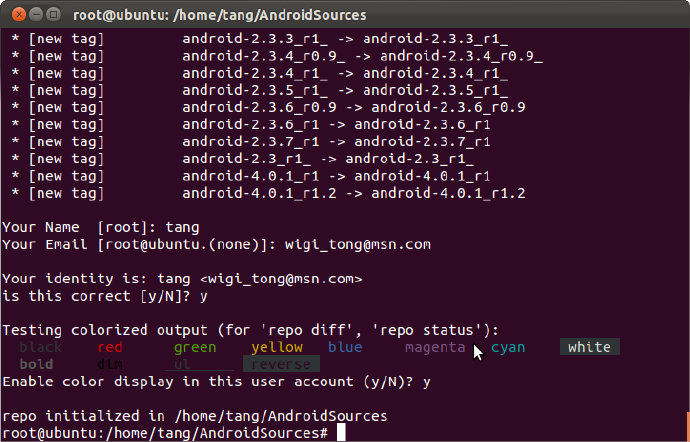Viewport: 690px width, 442px height.
Task: Click the 'Your identity is: tang' line
Action: (183, 279)
